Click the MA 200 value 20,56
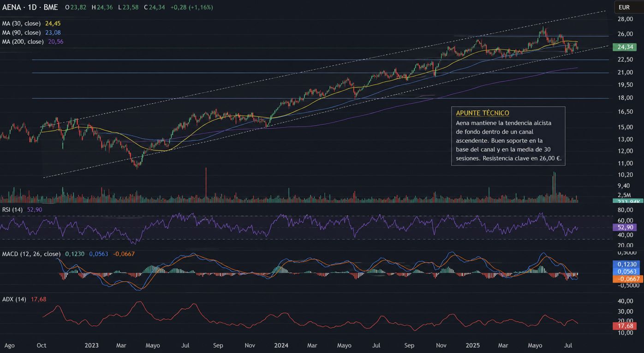The image size is (644, 353). point(56,42)
